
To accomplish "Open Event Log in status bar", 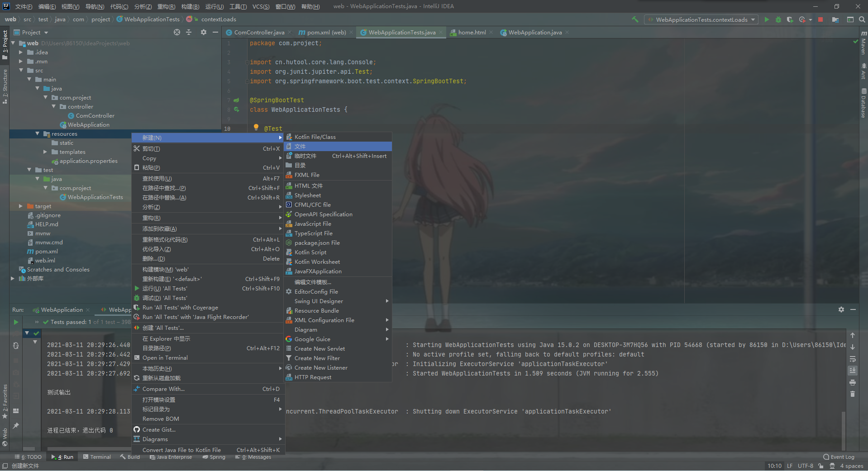I will point(839,457).
